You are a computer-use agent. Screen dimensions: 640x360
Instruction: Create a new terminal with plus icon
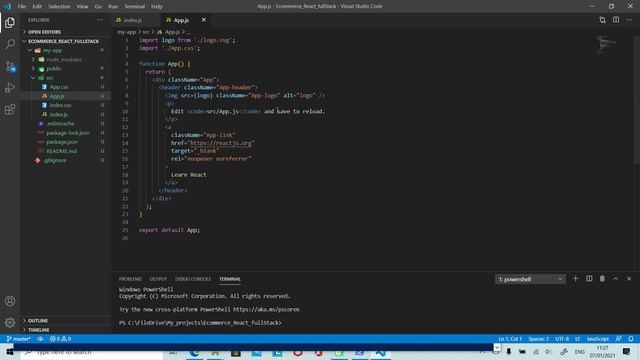coord(576,279)
